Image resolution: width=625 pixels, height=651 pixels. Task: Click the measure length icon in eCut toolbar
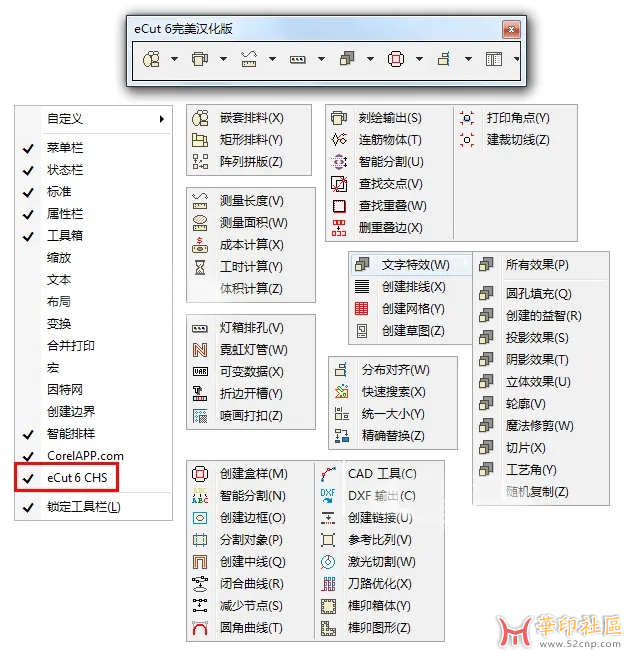click(249, 59)
